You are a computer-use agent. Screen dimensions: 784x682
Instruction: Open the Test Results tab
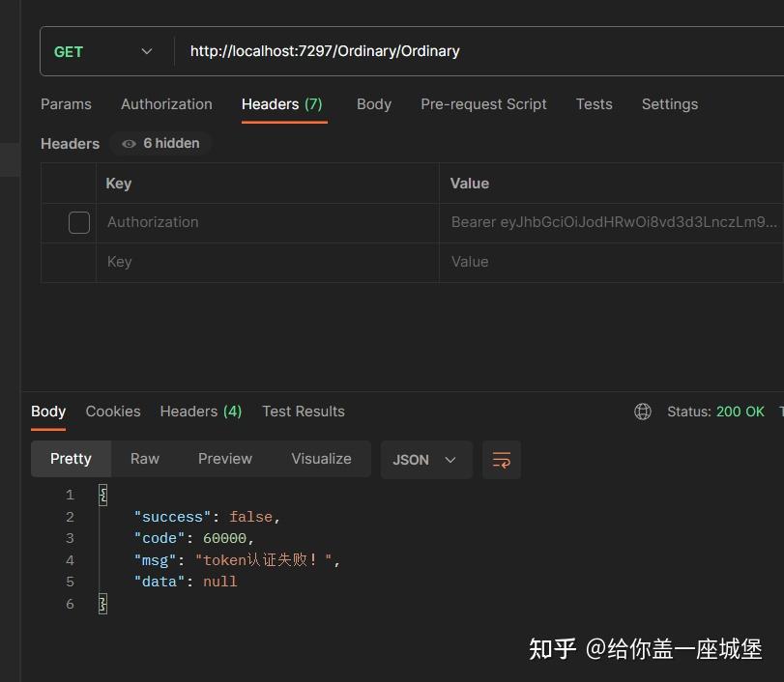click(x=304, y=412)
